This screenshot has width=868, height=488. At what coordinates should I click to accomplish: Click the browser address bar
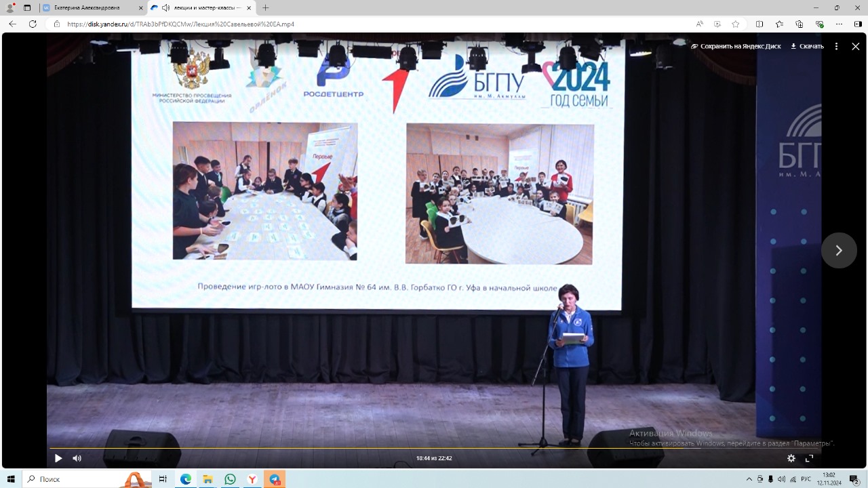(339, 24)
